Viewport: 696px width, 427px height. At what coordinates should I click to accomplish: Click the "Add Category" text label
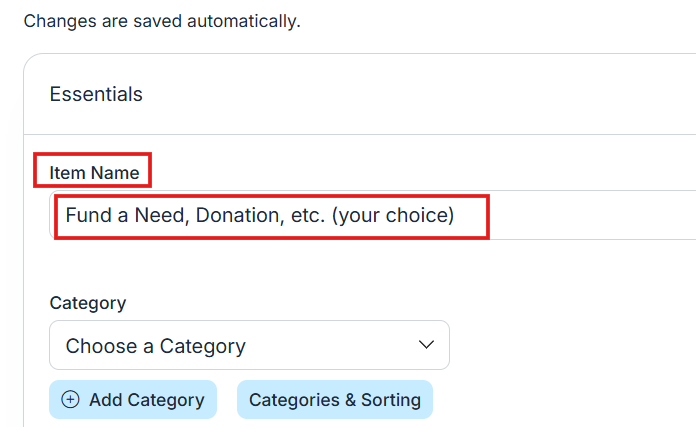tap(146, 400)
